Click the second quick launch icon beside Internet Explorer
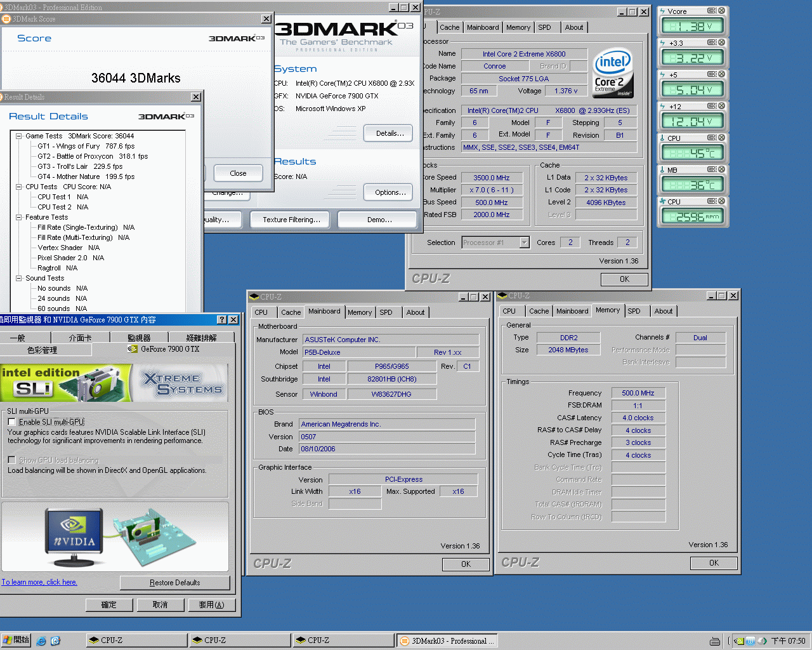 tap(55, 641)
